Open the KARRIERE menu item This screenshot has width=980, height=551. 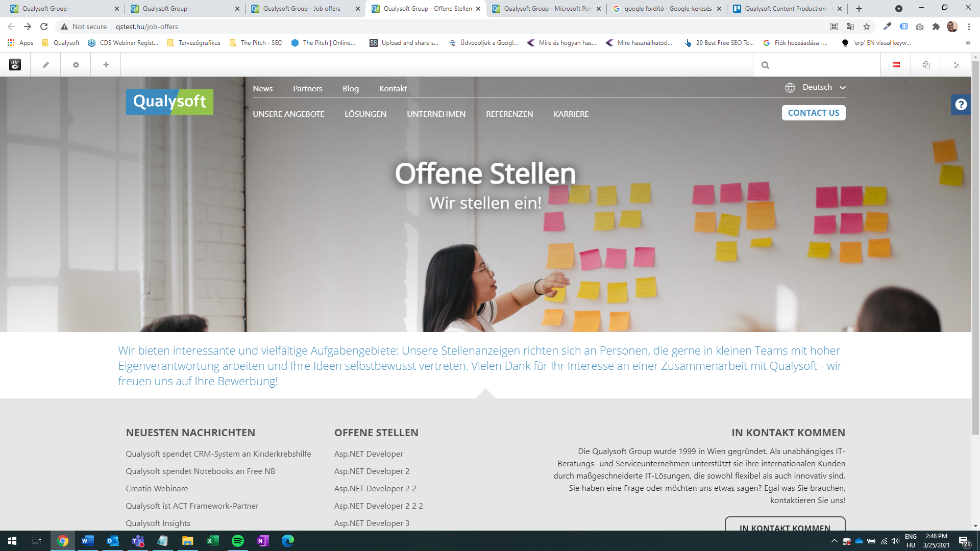[571, 114]
